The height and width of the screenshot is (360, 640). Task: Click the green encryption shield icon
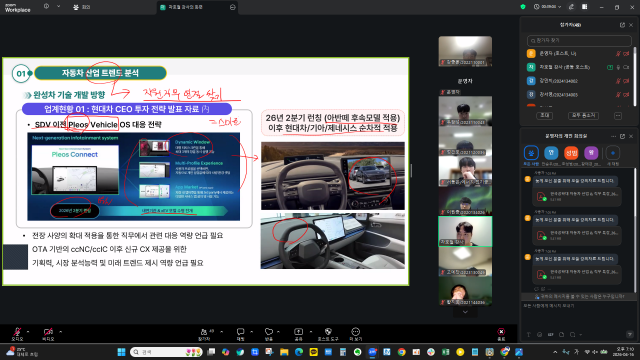(x=523, y=7)
